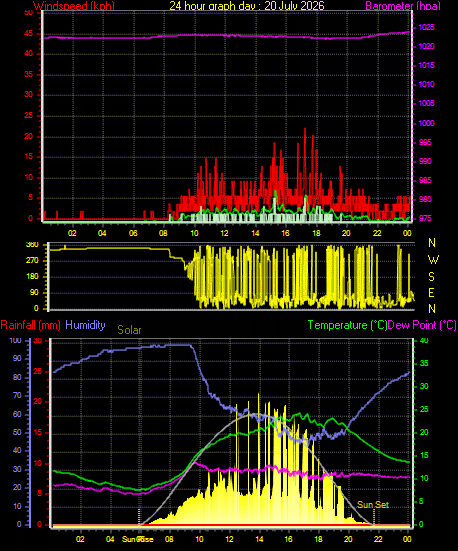This screenshot has width=458, height=551.
Task: Click barometer scale value 990
Action: tap(425, 161)
